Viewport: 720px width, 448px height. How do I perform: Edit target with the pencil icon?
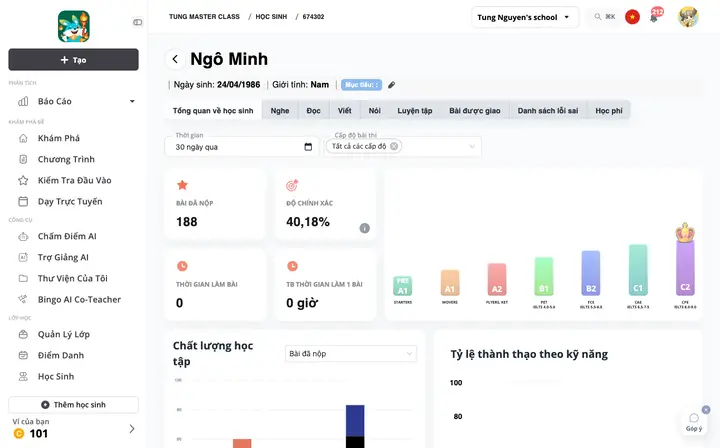[x=391, y=85]
